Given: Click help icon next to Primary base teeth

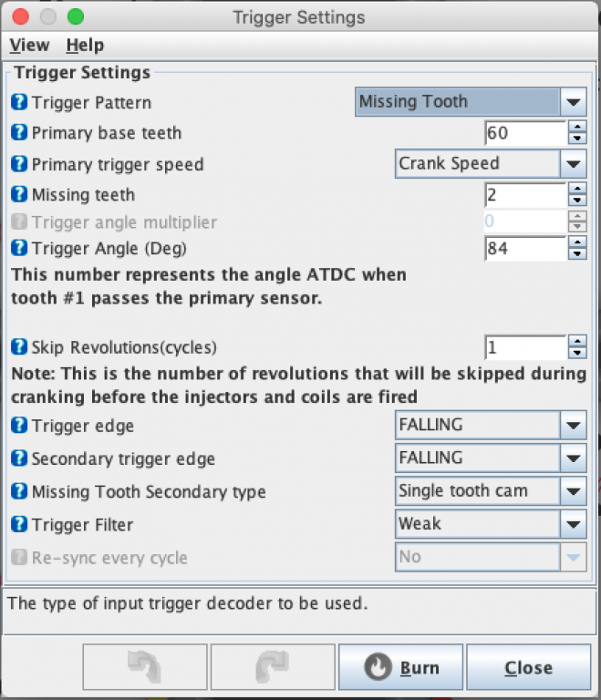Looking at the screenshot, I should pos(19,133).
